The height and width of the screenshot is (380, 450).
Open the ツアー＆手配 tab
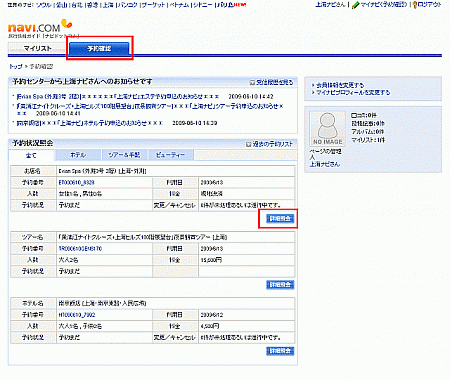(124, 155)
